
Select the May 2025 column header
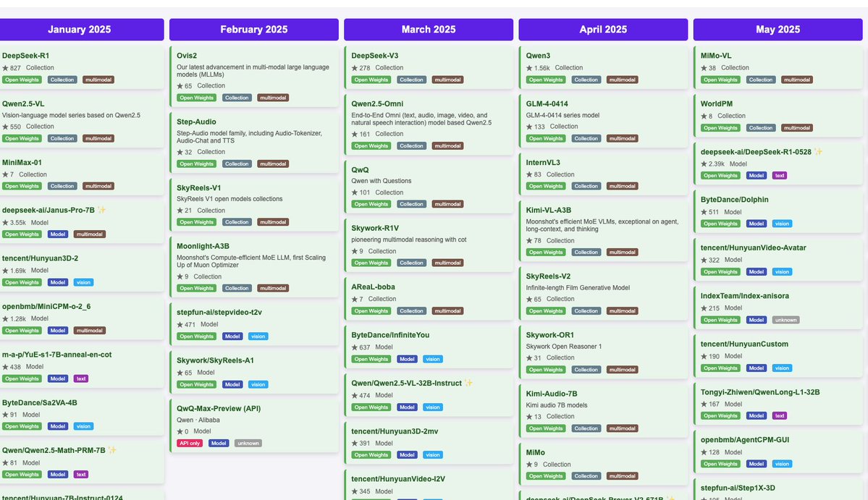778,30
